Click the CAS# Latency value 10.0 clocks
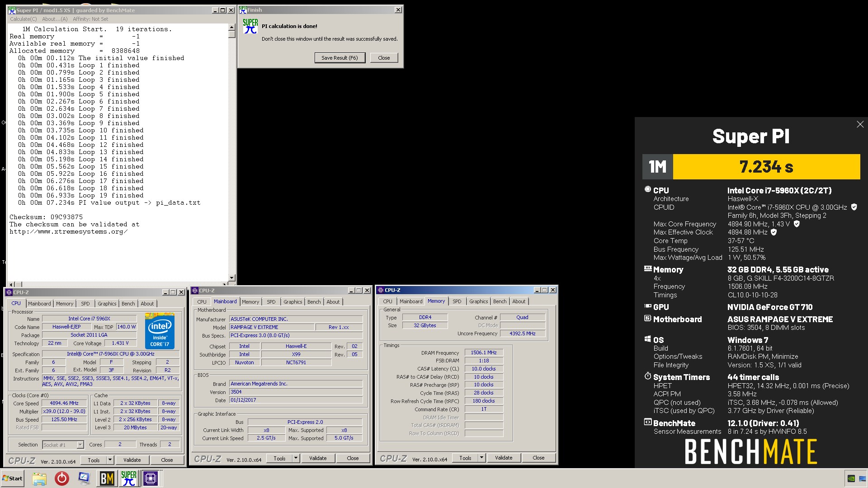868x488 pixels. pyautogui.click(x=484, y=369)
